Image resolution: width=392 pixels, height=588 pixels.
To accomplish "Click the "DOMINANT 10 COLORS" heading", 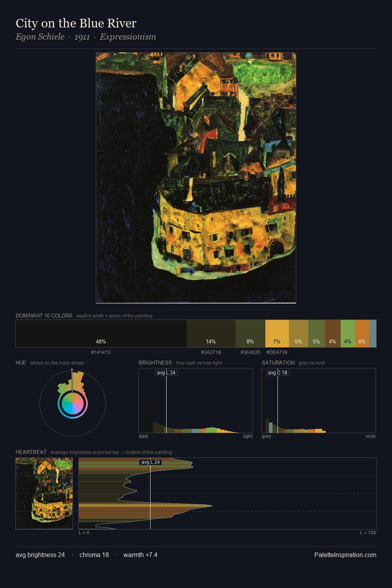I will tap(44, 316).
